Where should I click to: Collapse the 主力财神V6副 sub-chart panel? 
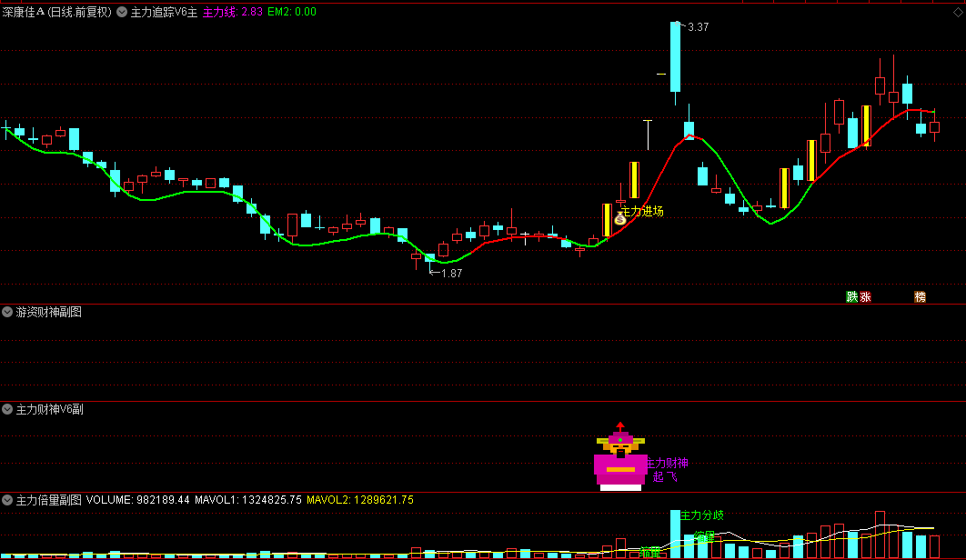[7, 409]
